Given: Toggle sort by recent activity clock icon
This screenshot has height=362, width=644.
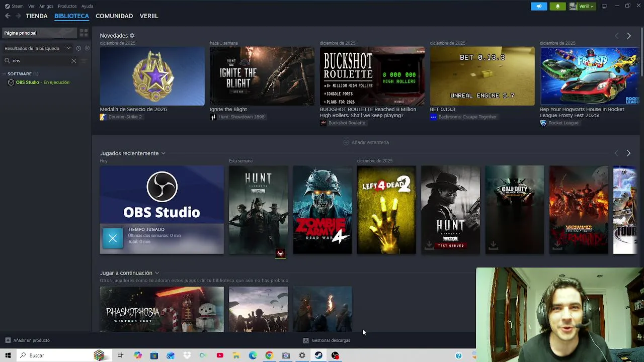Looking at the screenshot, I should coord(78,48).
